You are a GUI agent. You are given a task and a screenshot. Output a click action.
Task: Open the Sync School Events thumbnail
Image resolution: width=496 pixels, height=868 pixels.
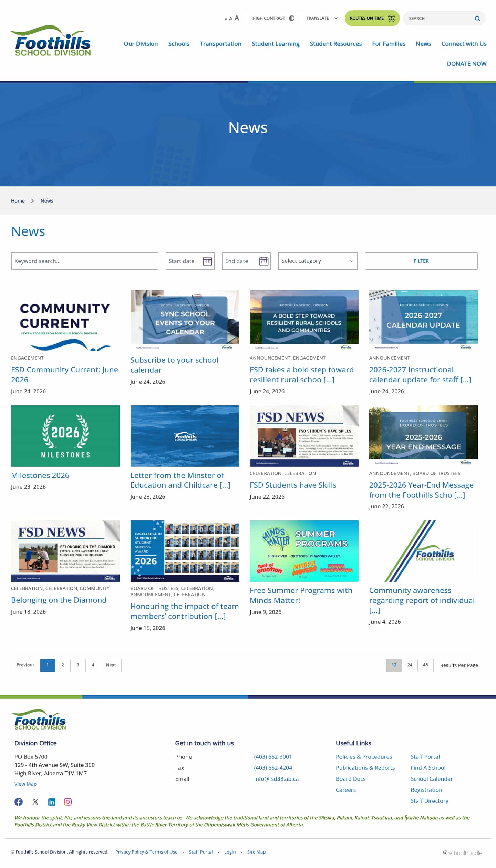pyautogui.click(x=185, y=320)
